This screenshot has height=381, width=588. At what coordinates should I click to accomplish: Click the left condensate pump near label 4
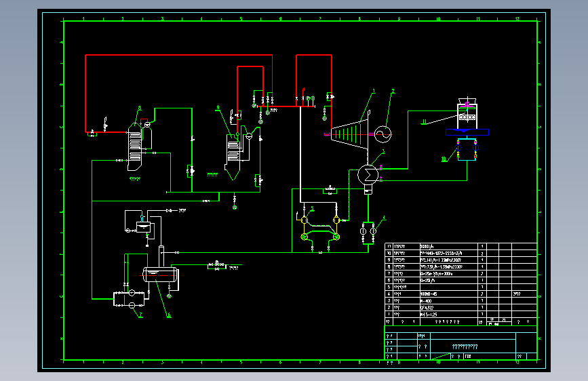[x=363, y=231]
